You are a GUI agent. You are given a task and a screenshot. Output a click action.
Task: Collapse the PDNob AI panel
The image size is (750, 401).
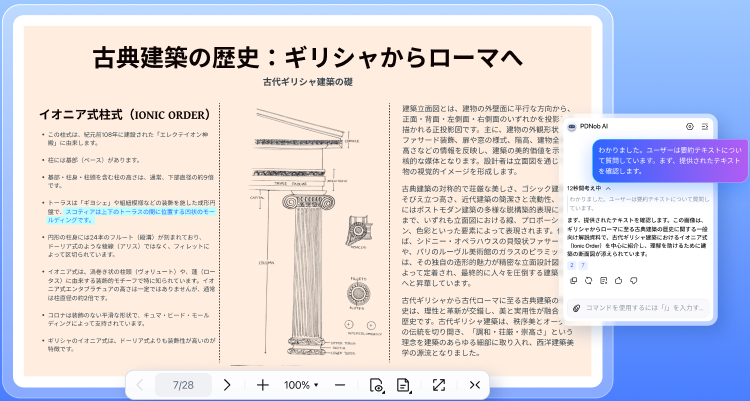point(705,126)
